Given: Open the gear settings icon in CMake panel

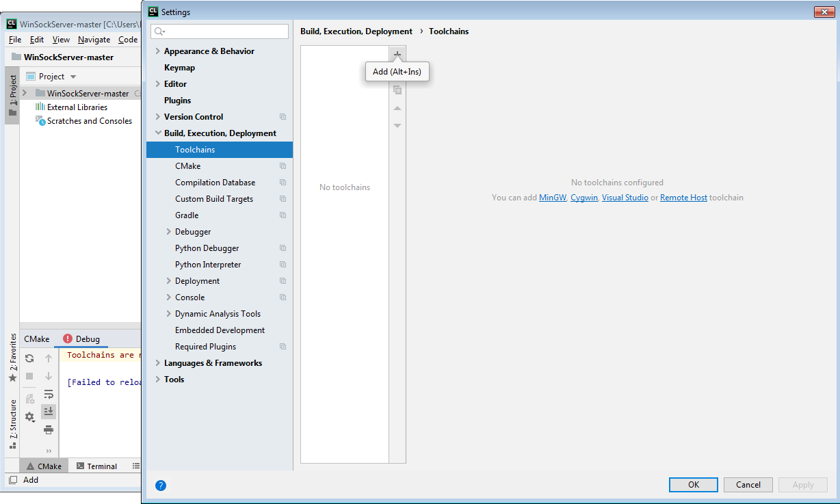Looking at the screenshot, I should (x=29, y=416).
